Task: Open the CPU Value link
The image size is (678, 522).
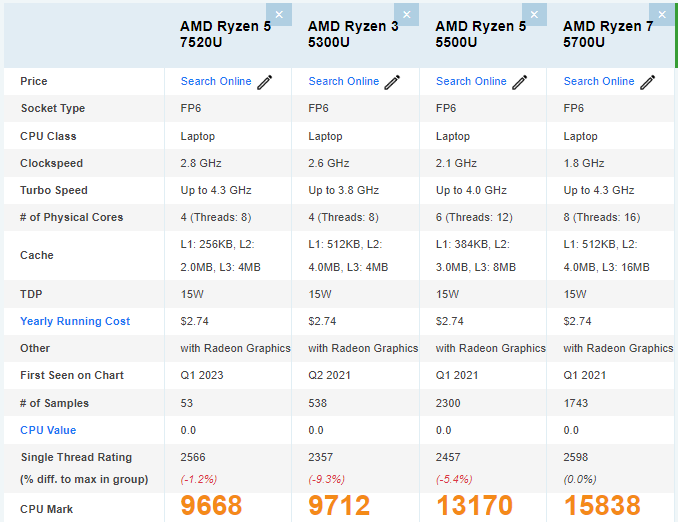Action: [x=48, y=430]
